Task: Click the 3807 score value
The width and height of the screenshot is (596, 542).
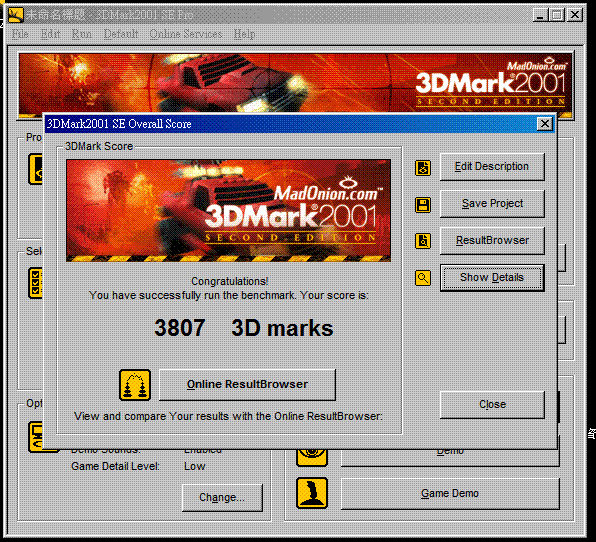Action: [180, 328]
